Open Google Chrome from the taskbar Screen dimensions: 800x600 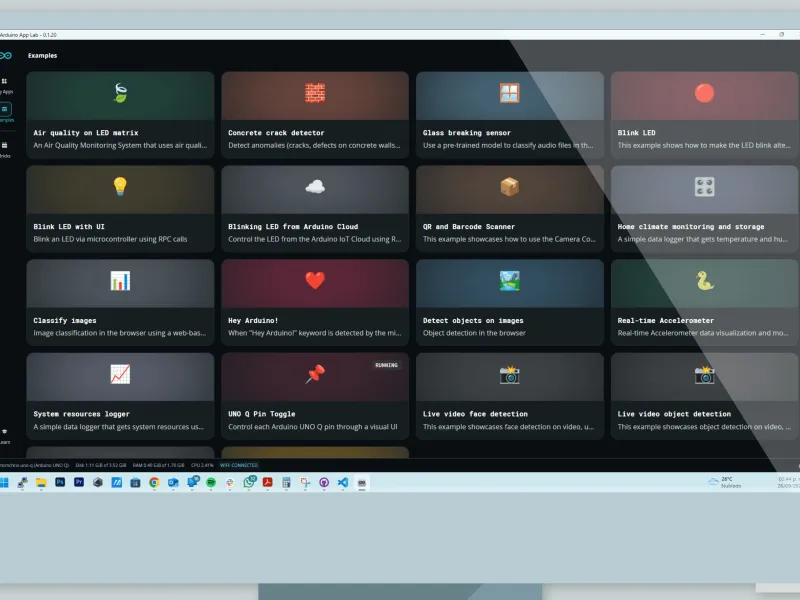coord(154,483)
